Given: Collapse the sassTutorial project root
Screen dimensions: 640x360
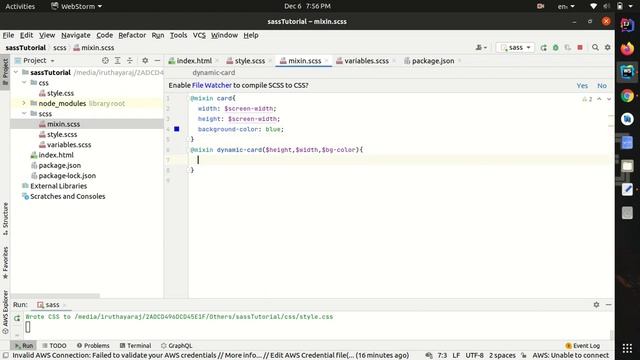Looking at the screenshot, I should [x=16, y=72].
